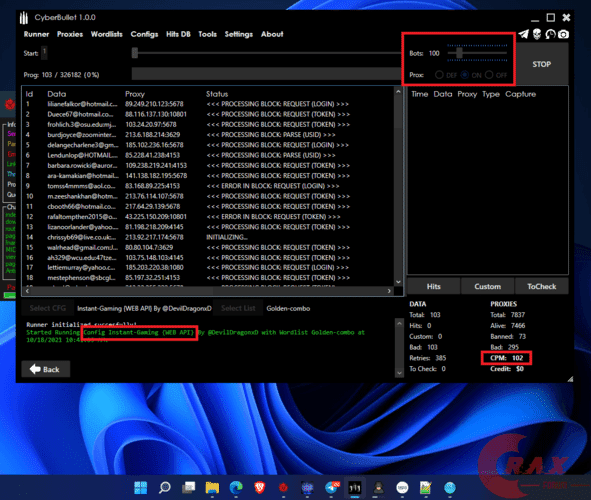Click the Start number input field

[44, 52]
